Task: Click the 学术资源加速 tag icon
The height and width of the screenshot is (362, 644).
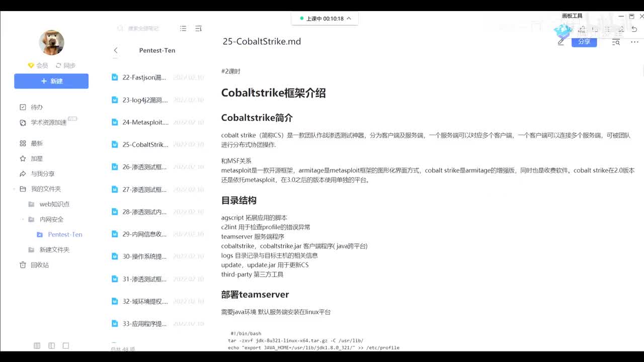Action: coord(23,123)
